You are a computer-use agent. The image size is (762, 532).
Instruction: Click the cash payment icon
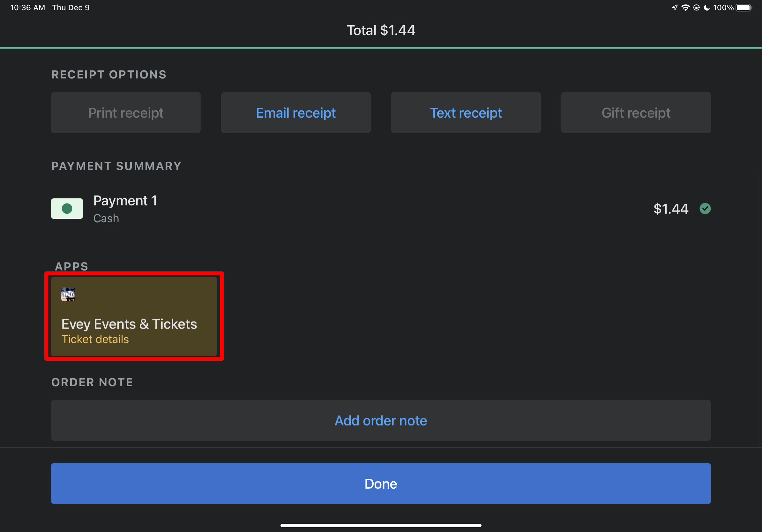coord(67,209)
